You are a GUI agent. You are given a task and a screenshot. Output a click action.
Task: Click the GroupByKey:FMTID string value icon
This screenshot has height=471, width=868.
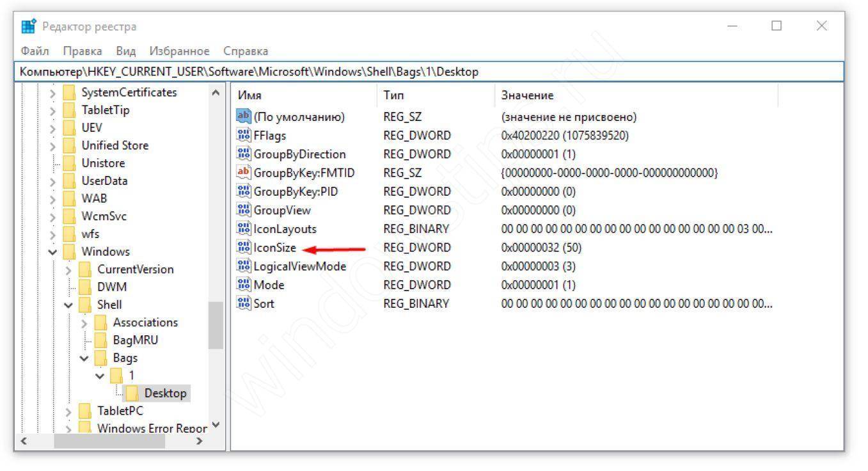[x=244, y=173]
